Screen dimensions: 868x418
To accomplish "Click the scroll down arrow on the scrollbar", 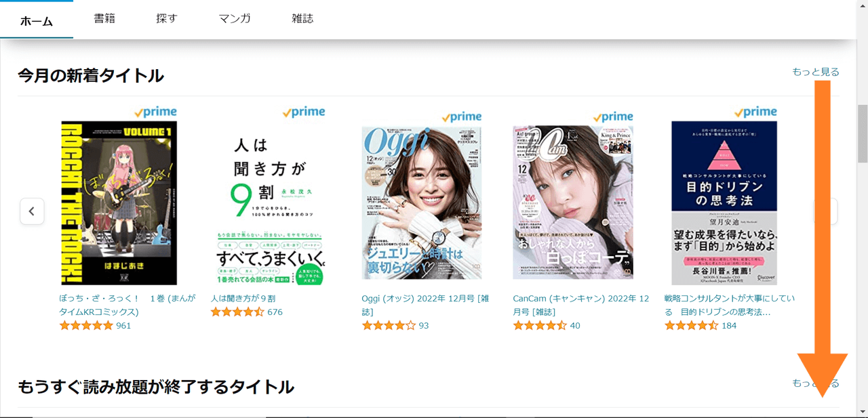I will pyautogui.click(x=862, y=411).
